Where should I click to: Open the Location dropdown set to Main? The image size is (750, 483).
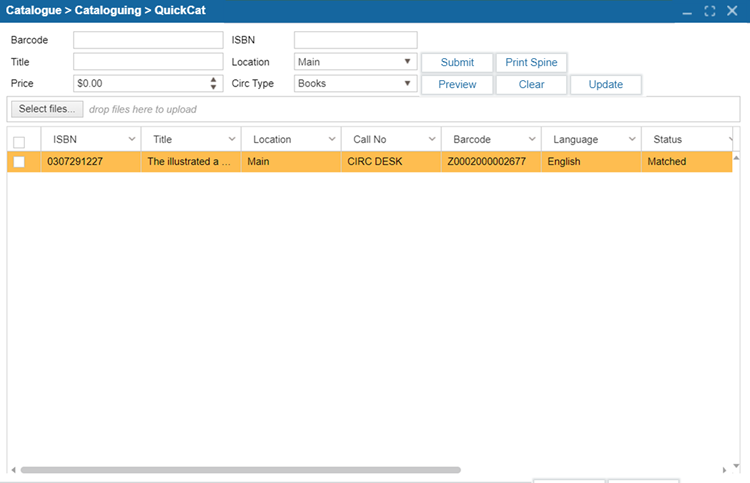click(355, 62)
